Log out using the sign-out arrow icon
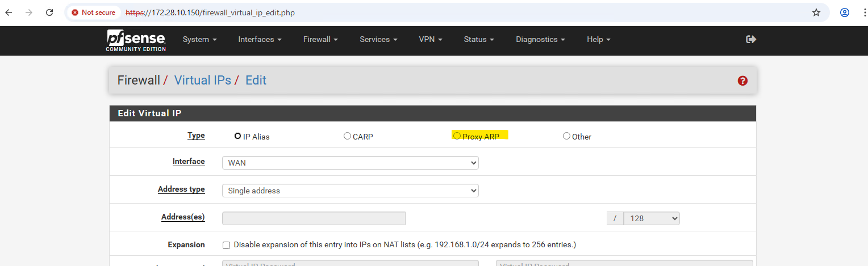Screen dimensions: 868x266 [x=751, y=39]
